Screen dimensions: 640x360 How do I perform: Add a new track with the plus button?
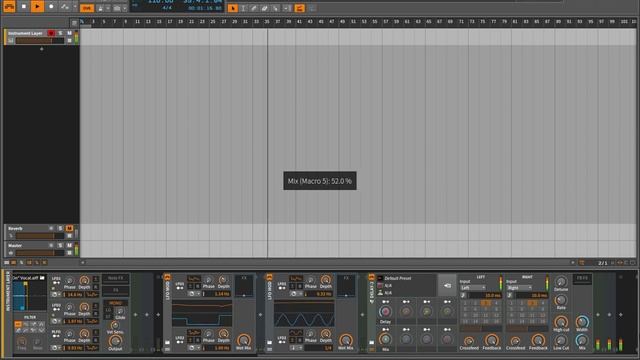[x=41, y=49]
